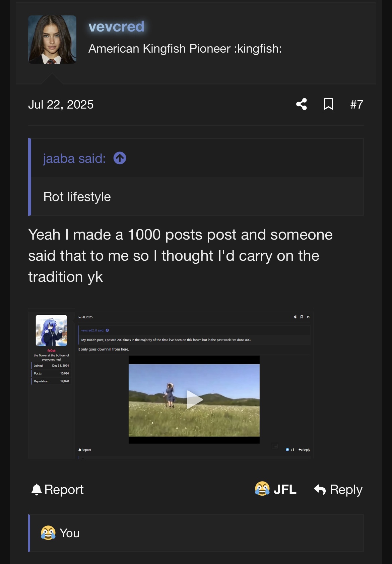Click the Report bell icon

[37, 490]
